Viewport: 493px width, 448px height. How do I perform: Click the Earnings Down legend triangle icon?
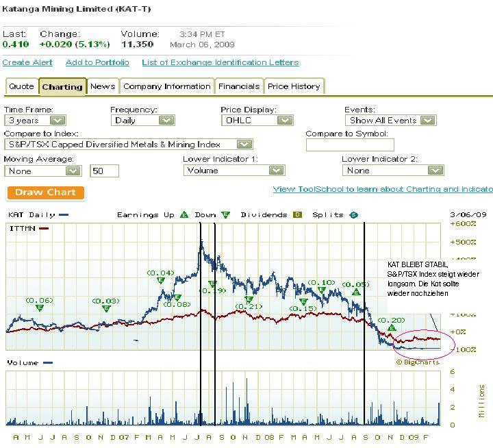pos(225,215)
